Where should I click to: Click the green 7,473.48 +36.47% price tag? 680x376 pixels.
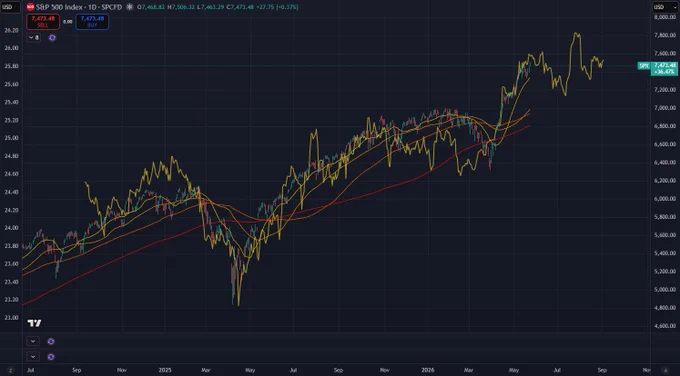[664, 68]
